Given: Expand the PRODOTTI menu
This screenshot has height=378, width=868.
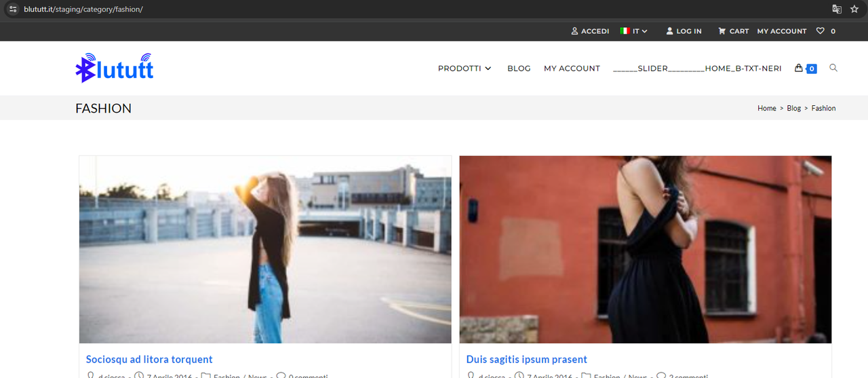Looking at the screenshot, I should point(465,69).
